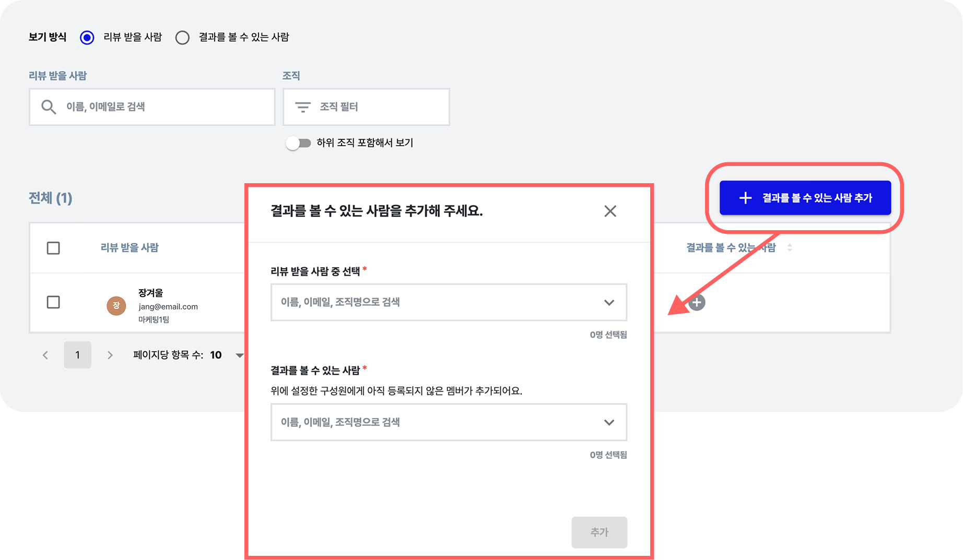The width and height of the screenshot is (963, 560).
Task: Click the 장 avatar of 장겨울
Action: click(x=116, y=306)
